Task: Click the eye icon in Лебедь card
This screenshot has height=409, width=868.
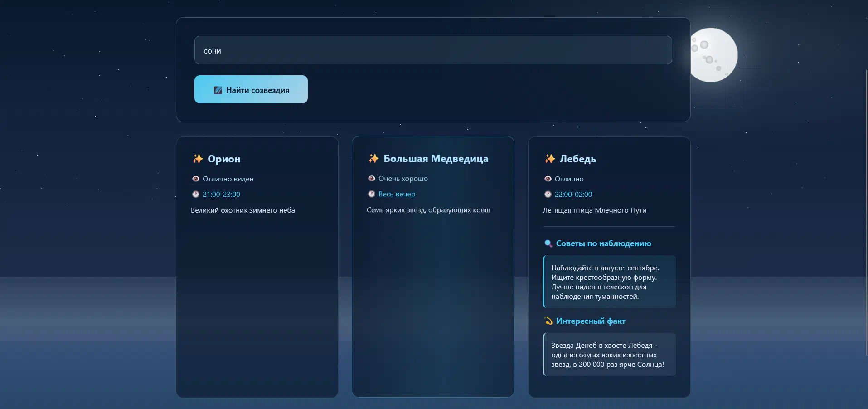Action: 548,179
